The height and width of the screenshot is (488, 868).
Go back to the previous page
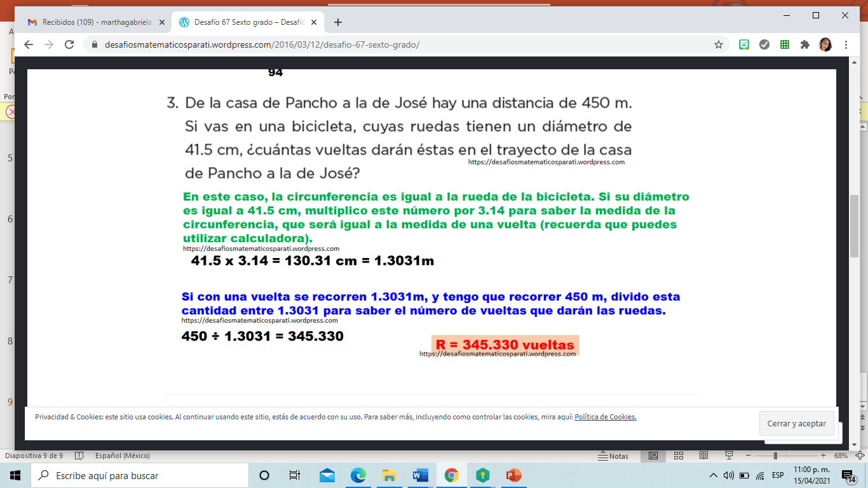pos(28,44)
